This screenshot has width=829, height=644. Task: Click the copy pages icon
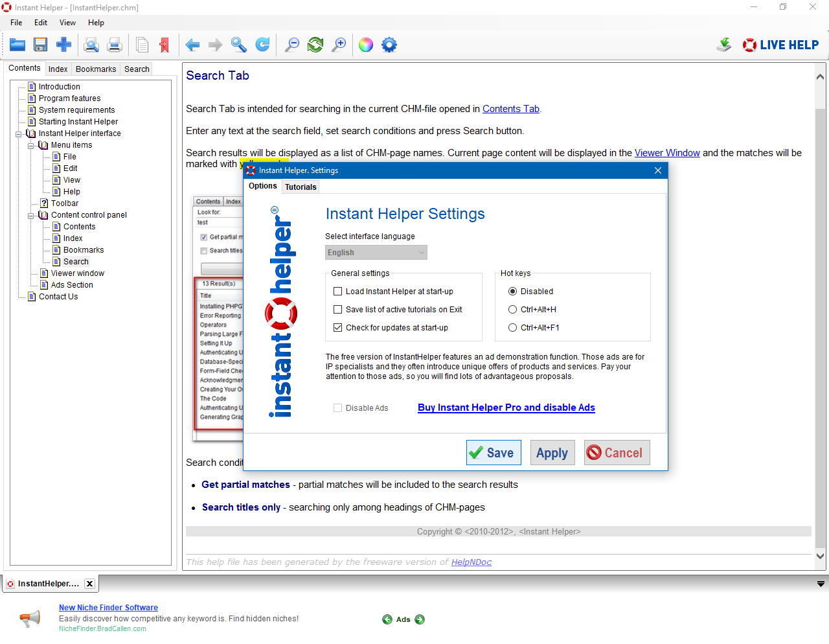tap(142, 45)
